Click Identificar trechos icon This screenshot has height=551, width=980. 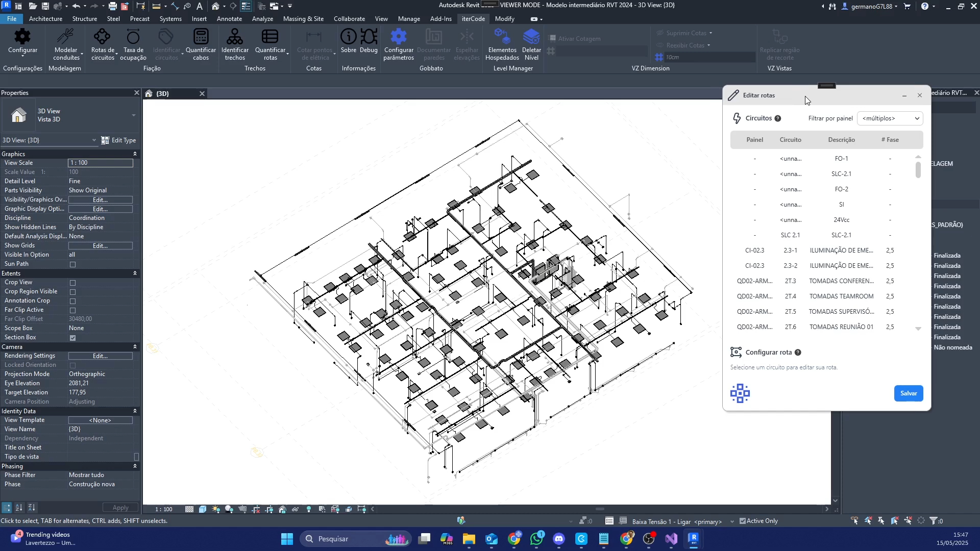(235, 37)
